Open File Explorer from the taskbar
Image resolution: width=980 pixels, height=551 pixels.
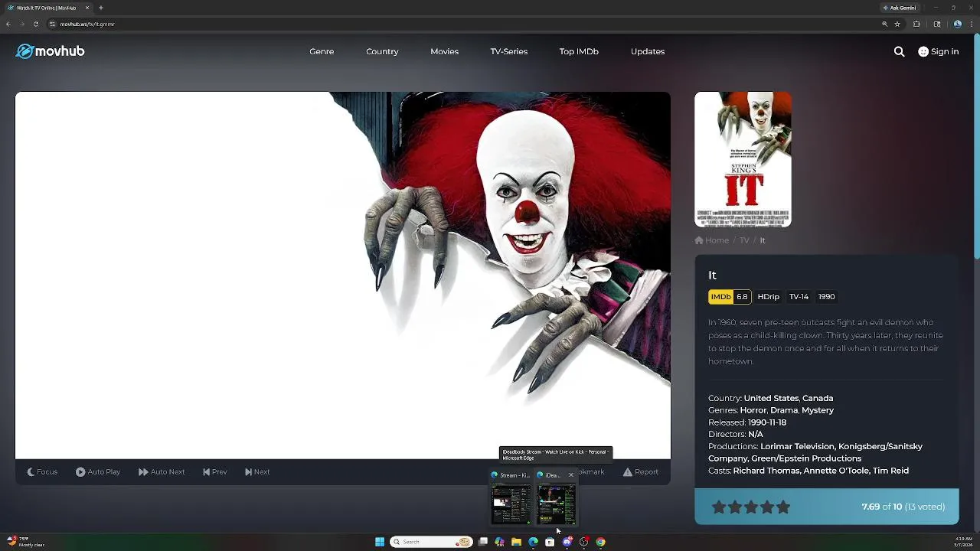point(516,542)
